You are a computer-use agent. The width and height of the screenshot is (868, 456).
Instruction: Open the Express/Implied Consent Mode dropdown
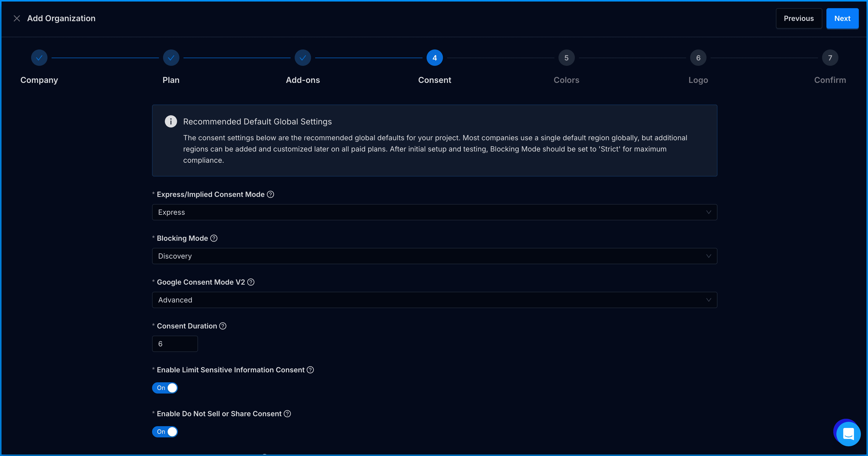(x=434, y=212)
